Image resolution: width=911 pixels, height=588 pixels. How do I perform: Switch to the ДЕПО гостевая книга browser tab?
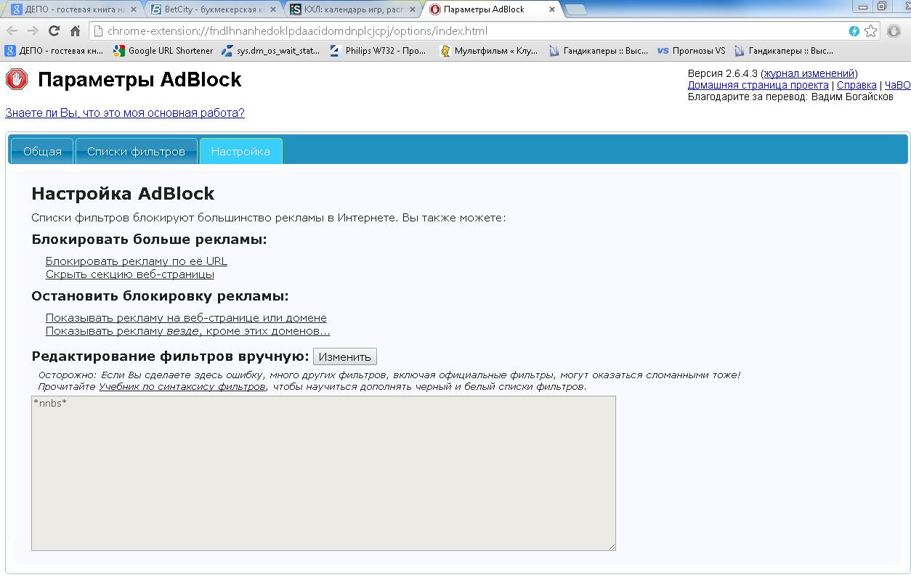(x=73, y=10)
